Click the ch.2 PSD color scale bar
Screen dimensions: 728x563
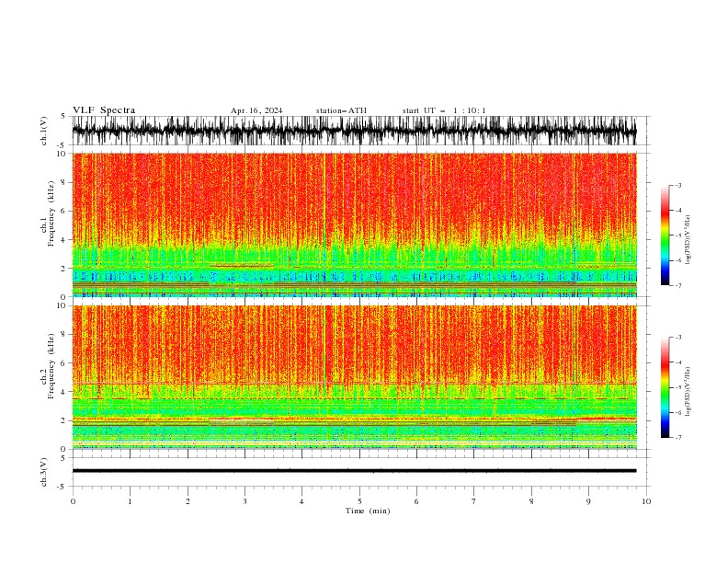point(665,387)
